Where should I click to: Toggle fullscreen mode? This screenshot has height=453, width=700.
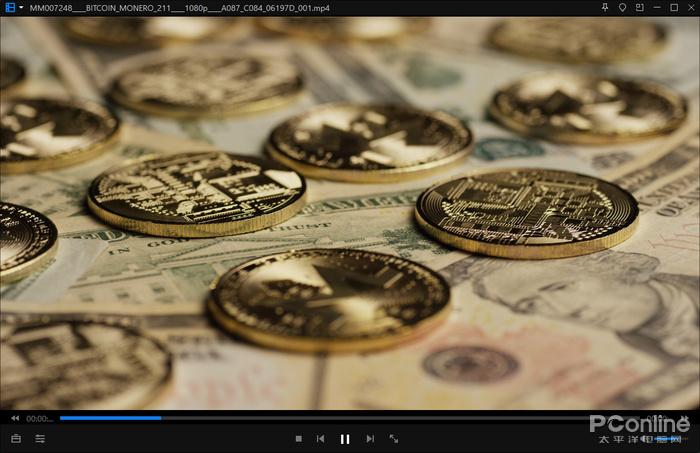coord(394,439)
